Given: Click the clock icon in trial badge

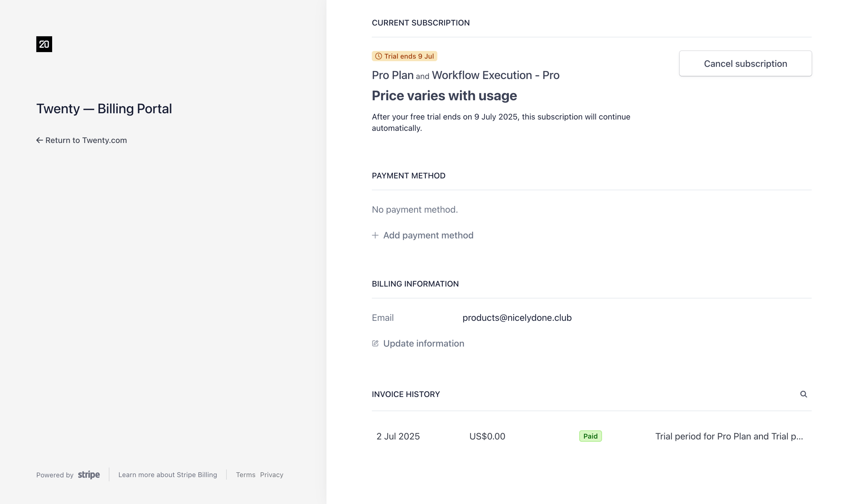Looking at the screenshot, I should (x=379, y=56).
